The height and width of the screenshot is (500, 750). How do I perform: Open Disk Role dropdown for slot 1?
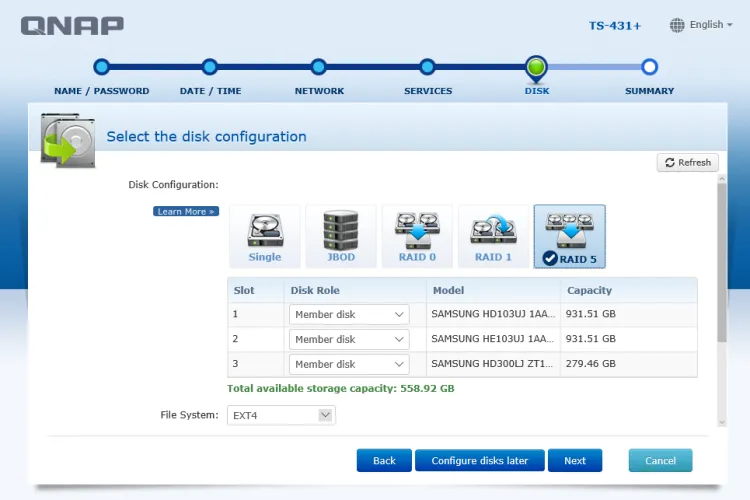coord(349,315)
